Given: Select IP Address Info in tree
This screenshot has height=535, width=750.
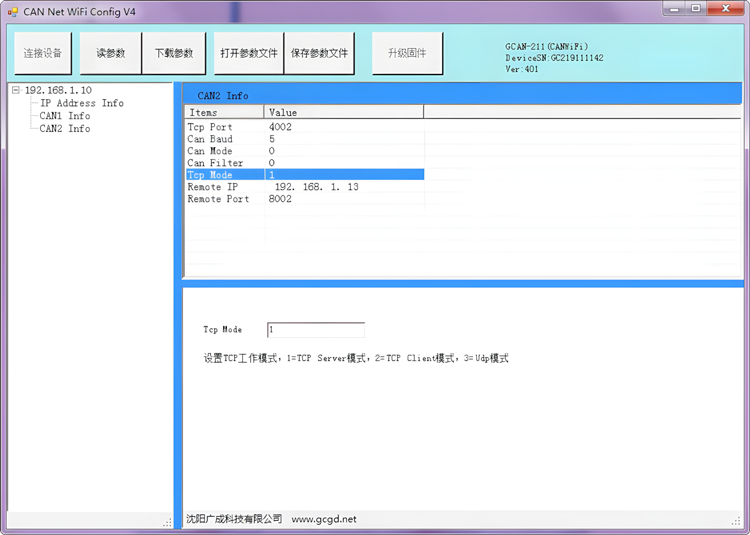Looking at the screenshot, I should click(x=81, y=103).
